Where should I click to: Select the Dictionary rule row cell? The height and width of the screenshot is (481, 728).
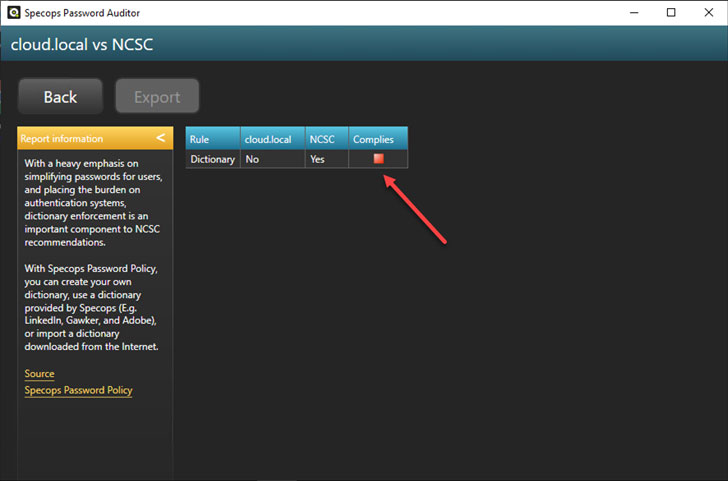[212, 159]
